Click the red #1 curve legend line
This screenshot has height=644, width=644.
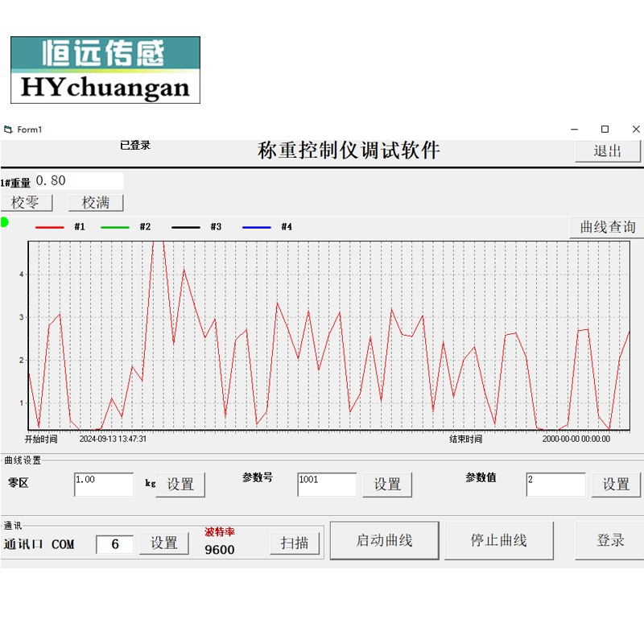(50, 227)
